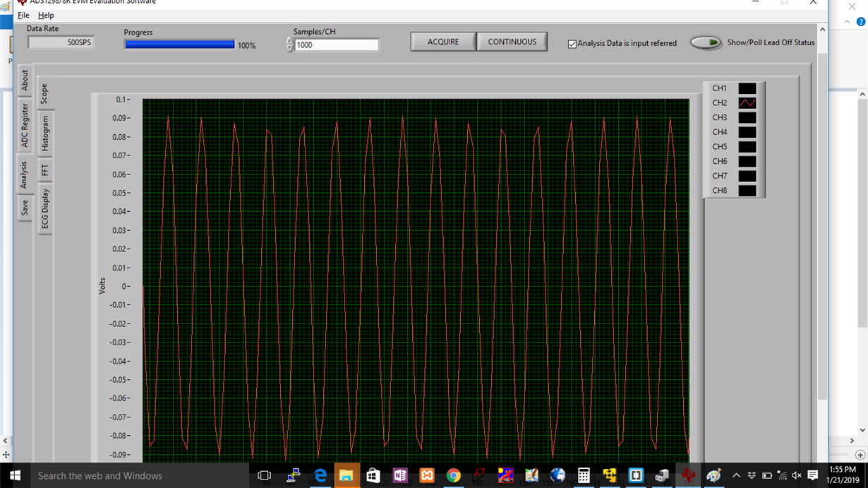Open Wi-Fi network tray icon
The image size is (868, 488).
point(782,476)
